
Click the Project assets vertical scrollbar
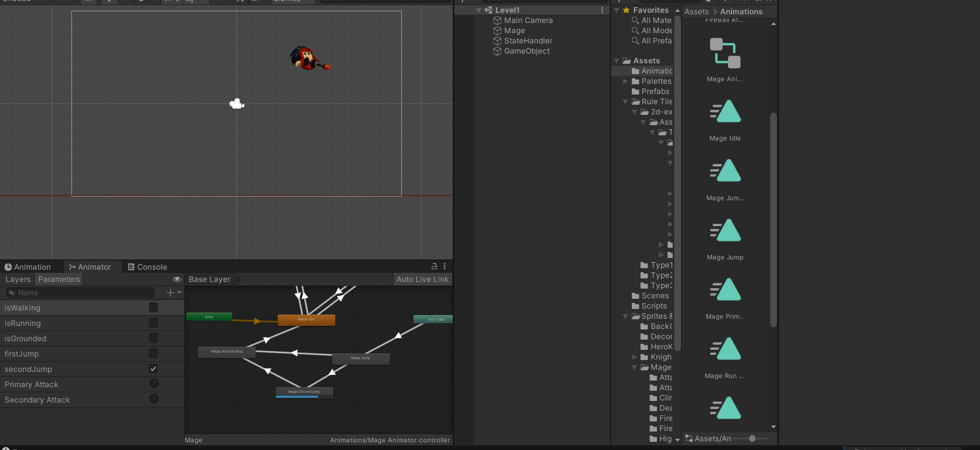point(773,220)
